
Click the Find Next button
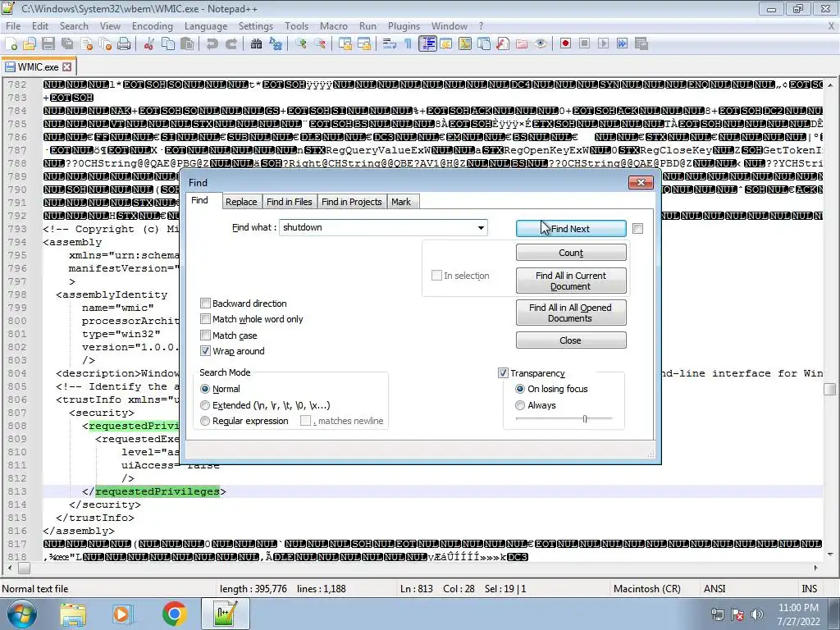[x=571, y=229]
